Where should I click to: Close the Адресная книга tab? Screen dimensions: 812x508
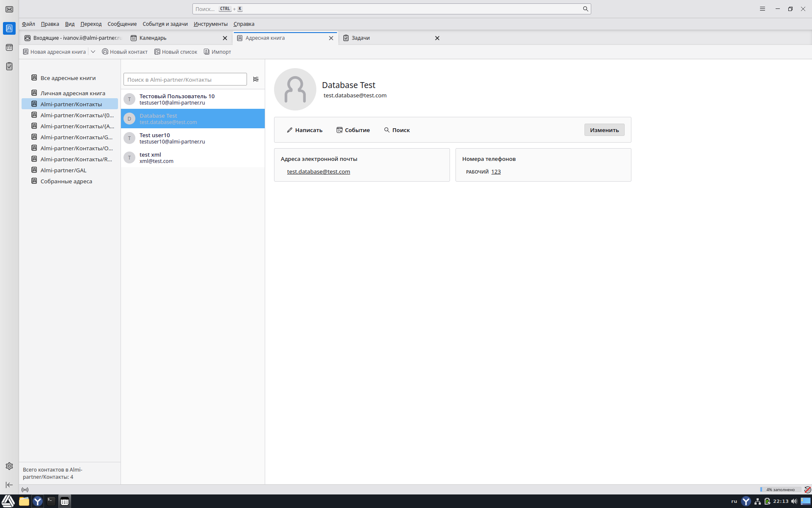[x=331, y=38]
